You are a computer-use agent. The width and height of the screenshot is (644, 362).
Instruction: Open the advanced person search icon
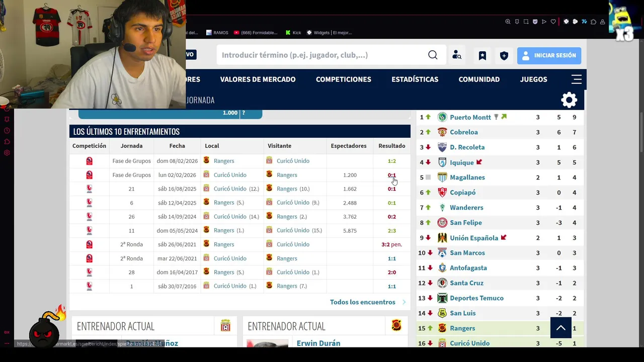[457, 55]
